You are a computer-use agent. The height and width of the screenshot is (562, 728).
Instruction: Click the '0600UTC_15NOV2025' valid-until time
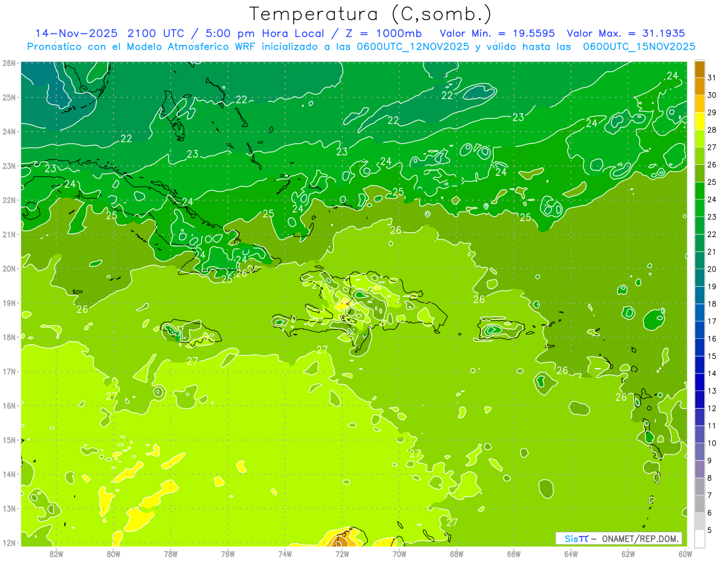[639, 46]
